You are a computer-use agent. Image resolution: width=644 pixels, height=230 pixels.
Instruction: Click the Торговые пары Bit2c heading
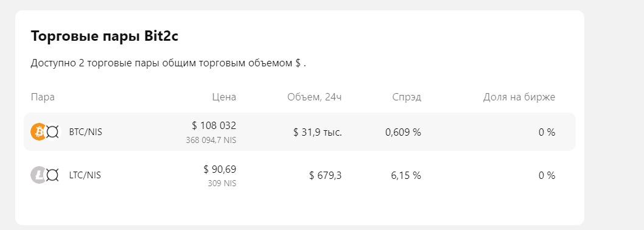point(104,36)
